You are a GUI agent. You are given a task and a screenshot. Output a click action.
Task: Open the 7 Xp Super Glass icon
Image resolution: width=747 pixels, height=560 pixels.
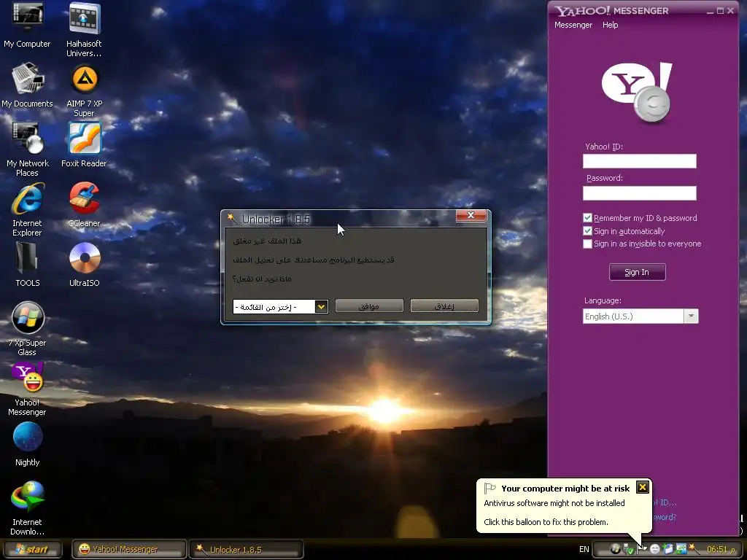27,329
